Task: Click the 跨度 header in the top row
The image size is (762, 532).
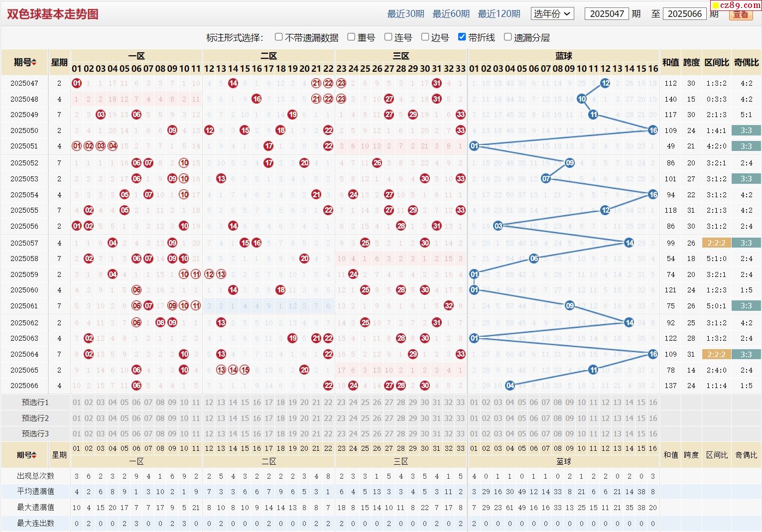Action: 691,62
